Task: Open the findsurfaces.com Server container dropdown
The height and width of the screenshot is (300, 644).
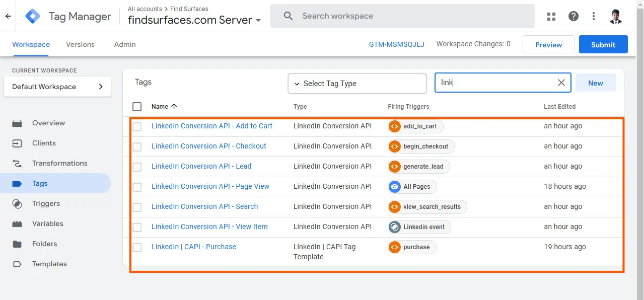Action: point(195,20)
